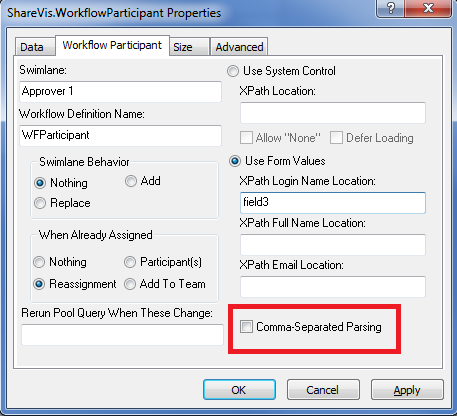Select Participant(s) under When Already Assigned

point(130,262)
